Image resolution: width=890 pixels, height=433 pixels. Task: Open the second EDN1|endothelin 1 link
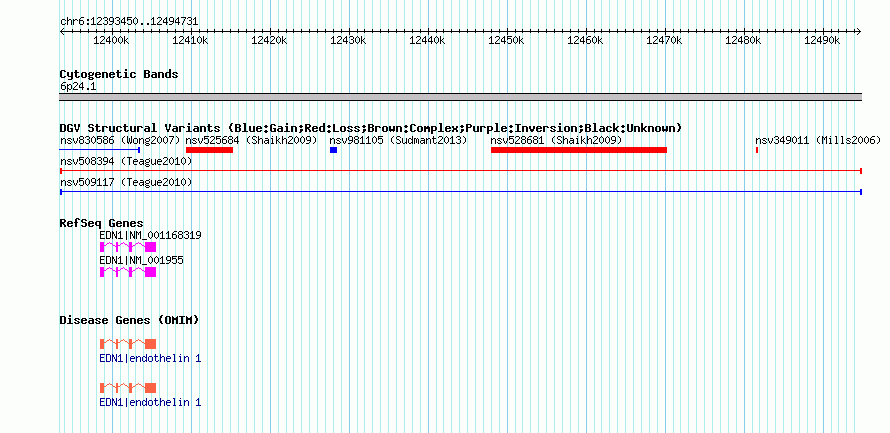coord(150,402)
